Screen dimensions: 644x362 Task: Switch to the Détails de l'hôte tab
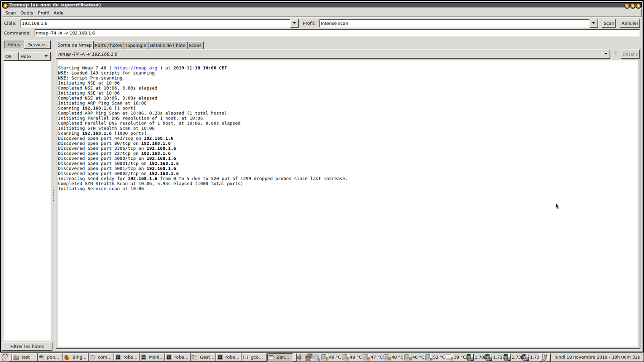pyautogui.click(x=168, y=45)
